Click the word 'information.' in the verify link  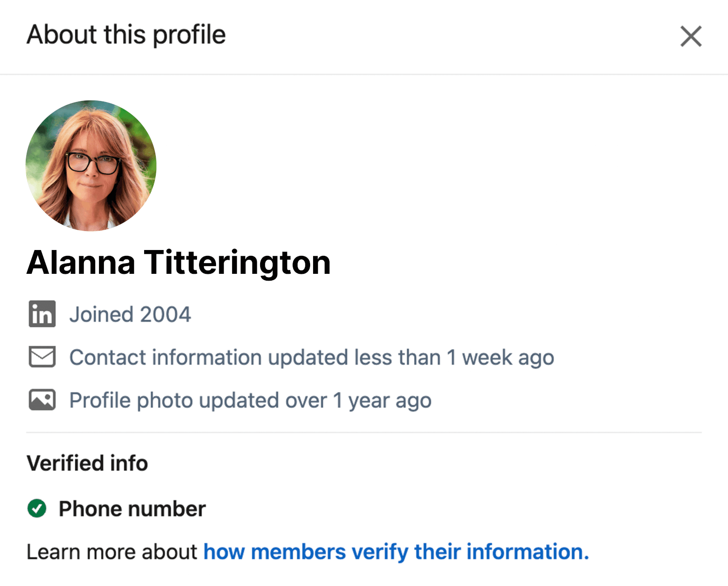(x=528, y=552)
